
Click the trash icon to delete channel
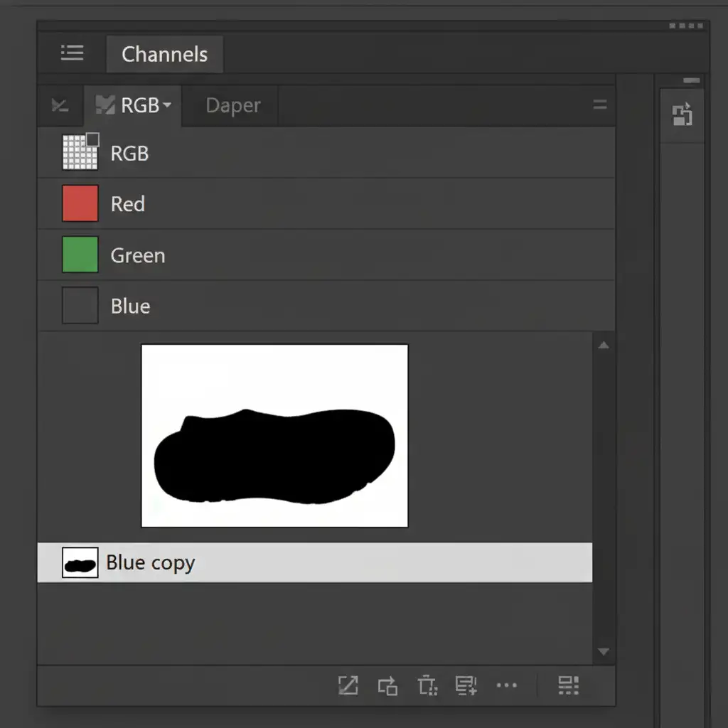click(x=427, y=685)
